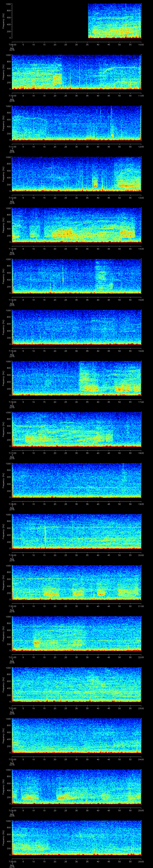Click the Frequency (Hz) axis label of first spectrogram

4,21
